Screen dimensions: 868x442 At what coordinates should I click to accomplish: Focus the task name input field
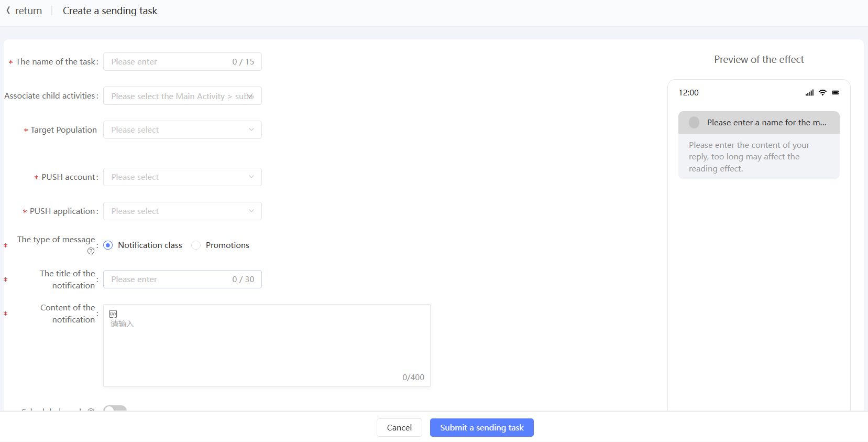[x=182, y=62]
